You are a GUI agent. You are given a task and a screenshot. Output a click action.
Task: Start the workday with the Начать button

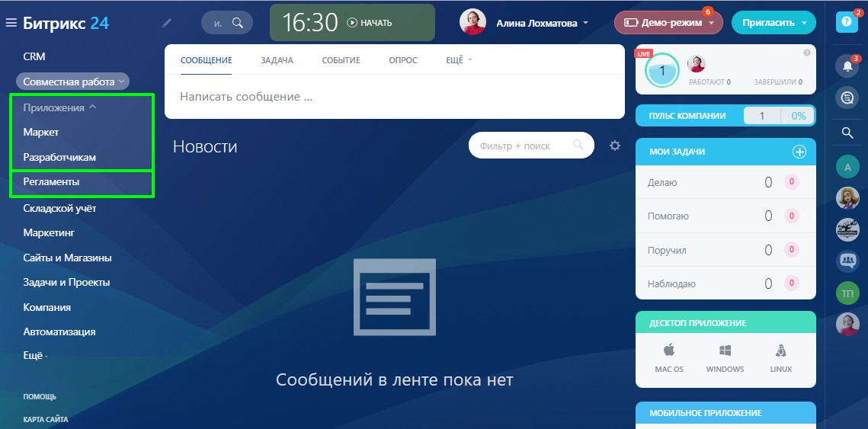[370, 23]
